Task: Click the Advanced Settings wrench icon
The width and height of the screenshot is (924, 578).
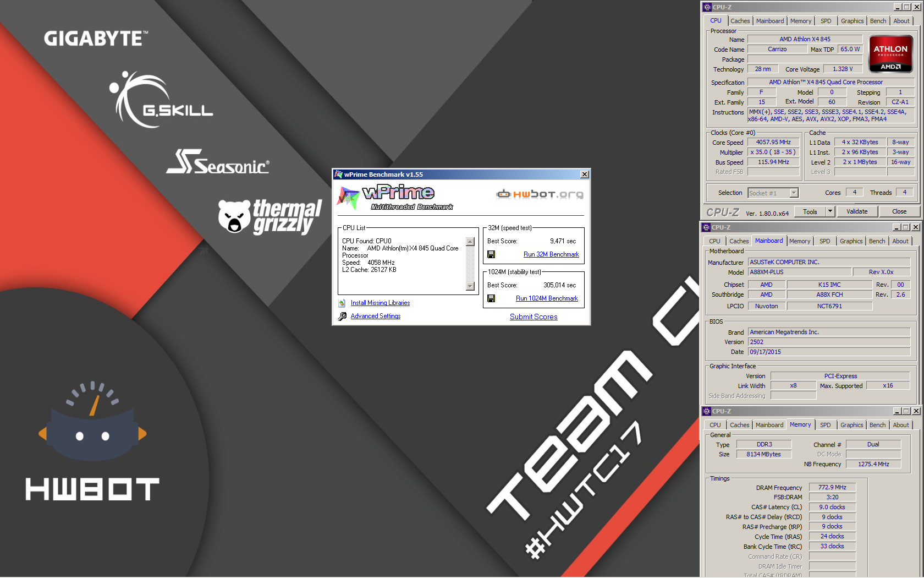Action: (x=342, y=316)
